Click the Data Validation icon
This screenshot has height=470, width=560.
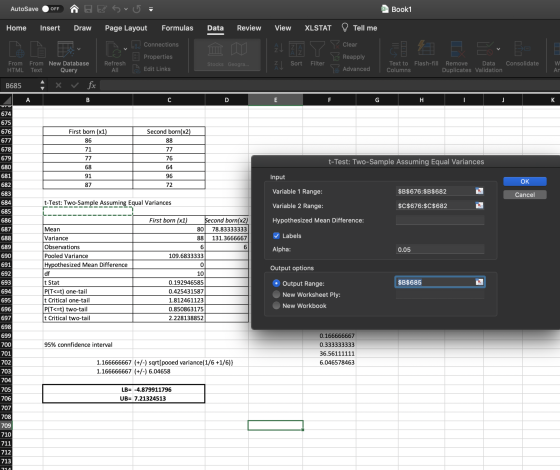pos(486,50)
